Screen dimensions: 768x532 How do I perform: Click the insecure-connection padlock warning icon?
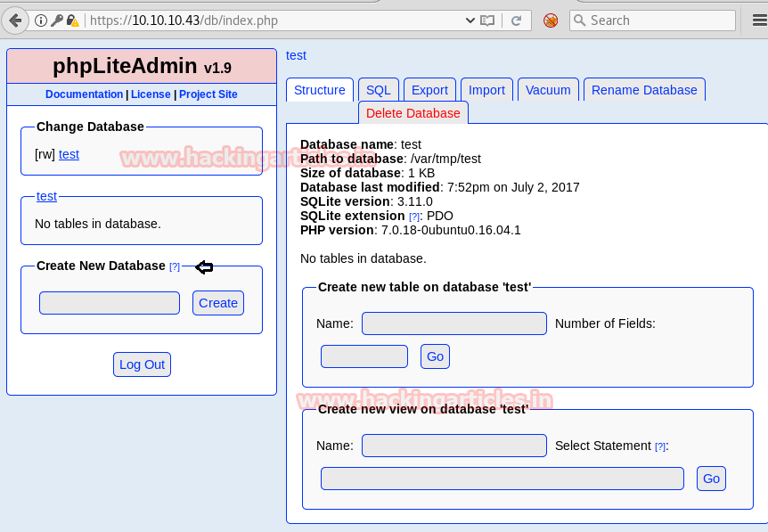pos(72,20)
